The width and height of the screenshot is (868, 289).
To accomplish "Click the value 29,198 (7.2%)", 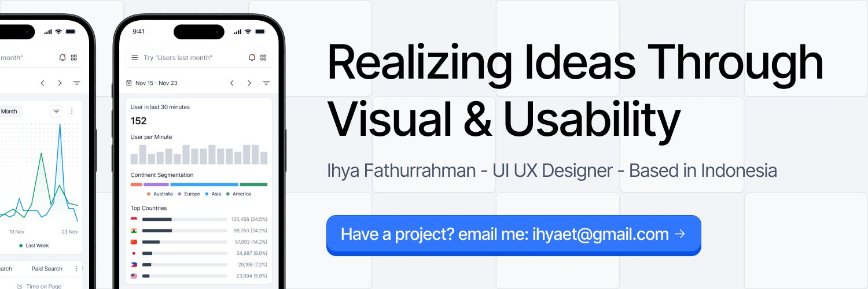I will pos(252,265).
